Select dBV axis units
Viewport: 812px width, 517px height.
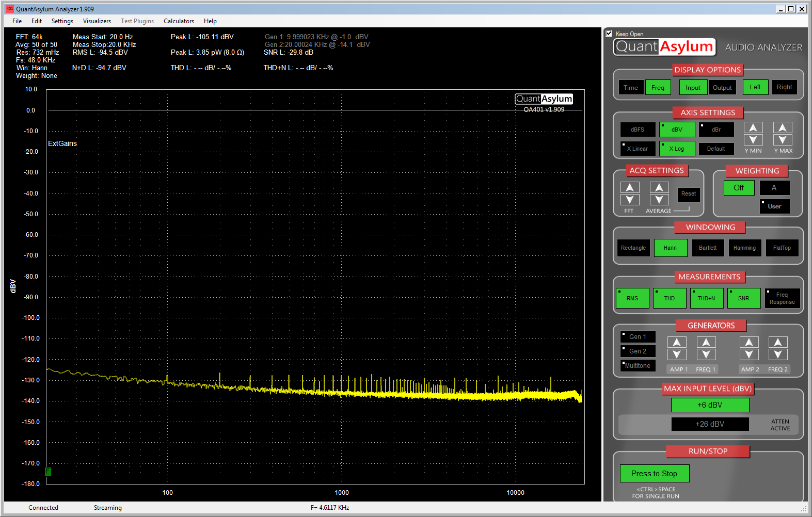(677, 130)
